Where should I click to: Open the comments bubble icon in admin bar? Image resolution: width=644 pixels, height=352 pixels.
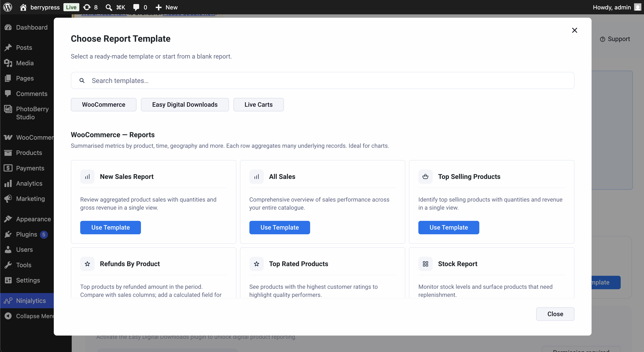tap(136, 7)
